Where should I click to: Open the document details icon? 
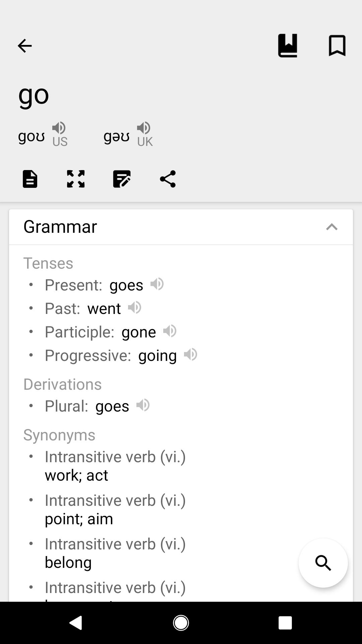[x=30, y=179]
